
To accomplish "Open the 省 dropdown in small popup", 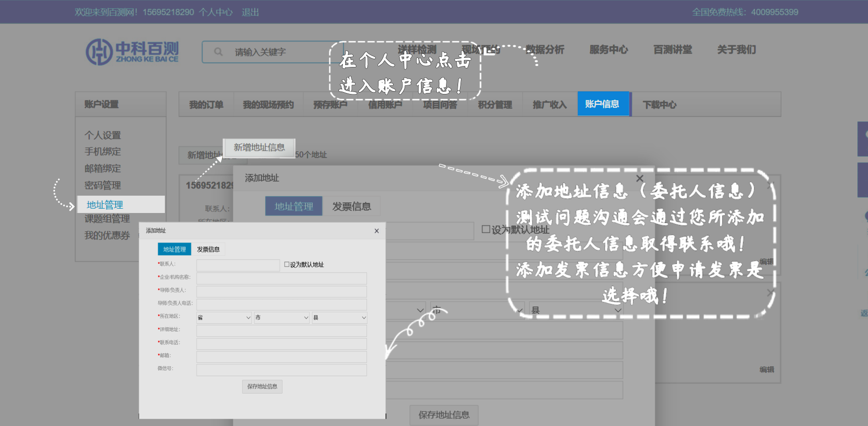I will point(224,318).
